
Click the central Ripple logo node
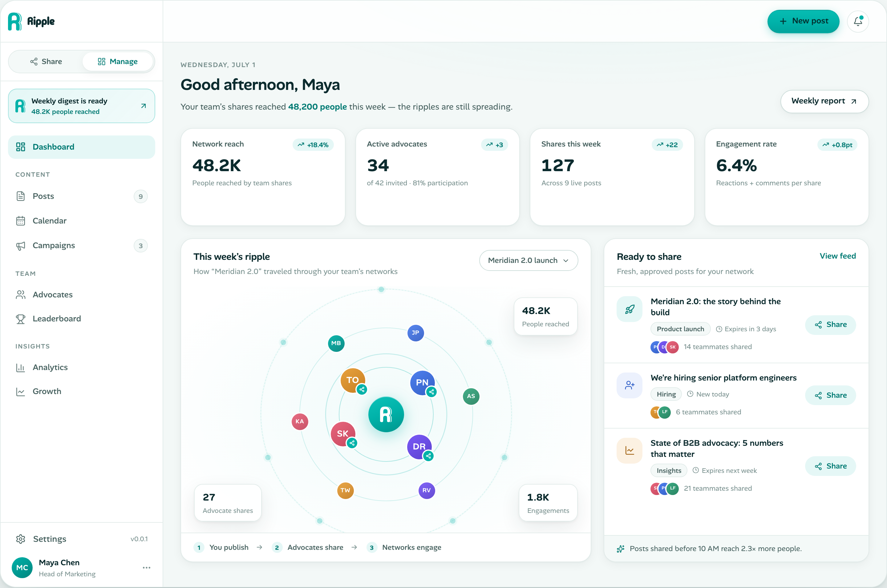(x=386, y=414)
